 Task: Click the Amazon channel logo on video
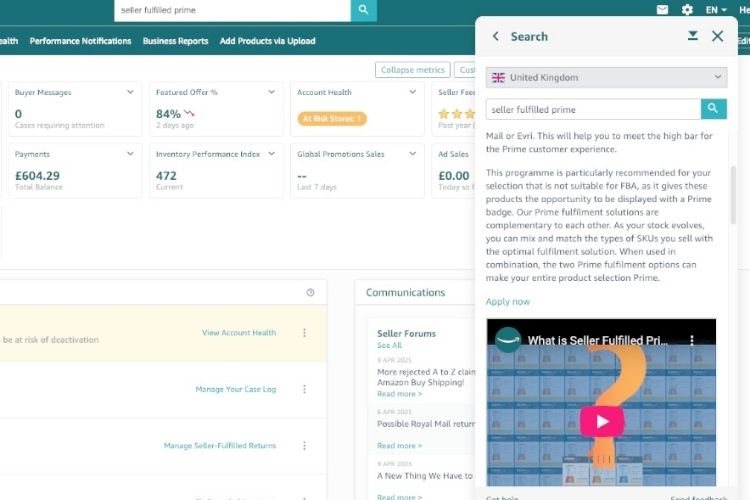tap(507, 340)
